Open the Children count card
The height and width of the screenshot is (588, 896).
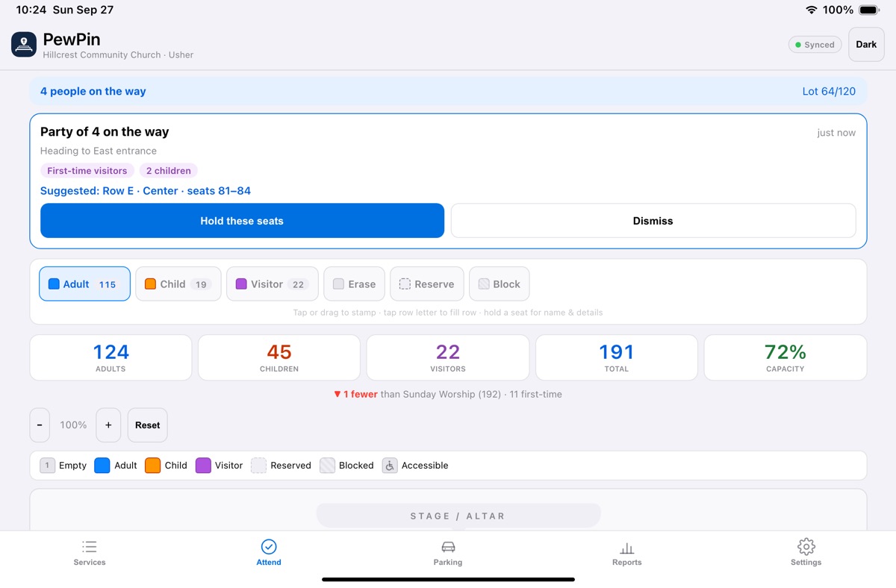(279, 357)
